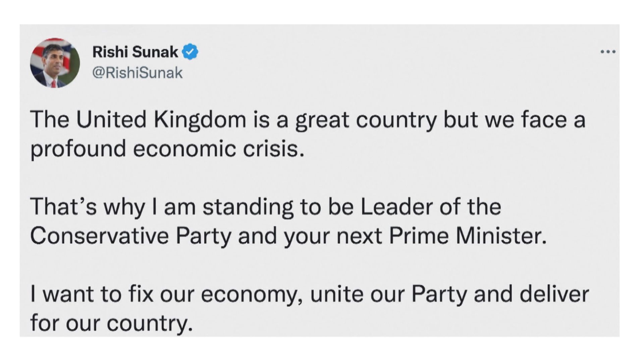This screenshot has width=644, height=362.
Task: Click the words "United Kingdom" in the tweet
Action: pyautogui.click(x=162, y=120)
